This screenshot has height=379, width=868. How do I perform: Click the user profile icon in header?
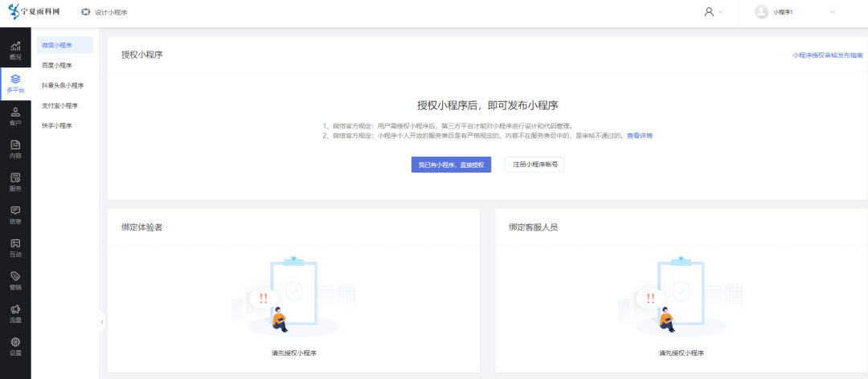point(709,11)
